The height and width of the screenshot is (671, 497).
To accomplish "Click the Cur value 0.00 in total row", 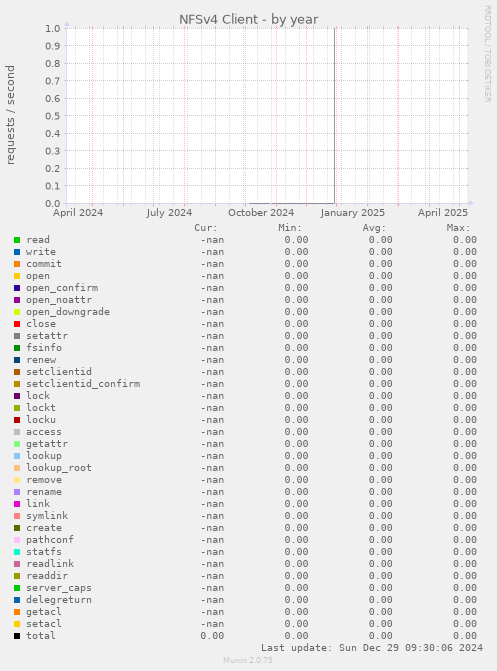I will pyautogui.click(x=212, y=636).
